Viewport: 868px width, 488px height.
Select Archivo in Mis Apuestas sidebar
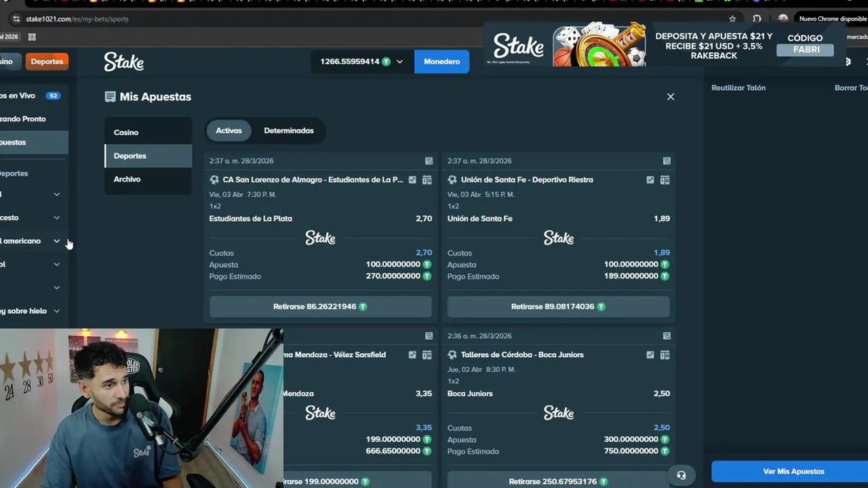point(148,180)
